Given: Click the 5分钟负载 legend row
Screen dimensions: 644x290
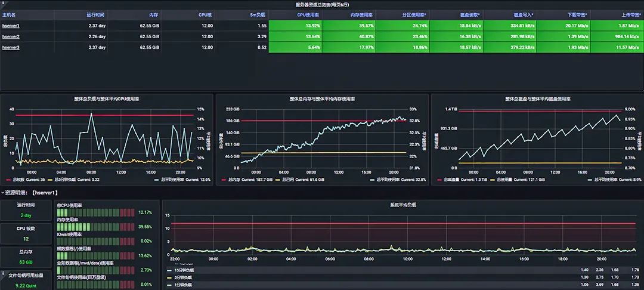Looking at the screenshot, I should click(182, 277).
